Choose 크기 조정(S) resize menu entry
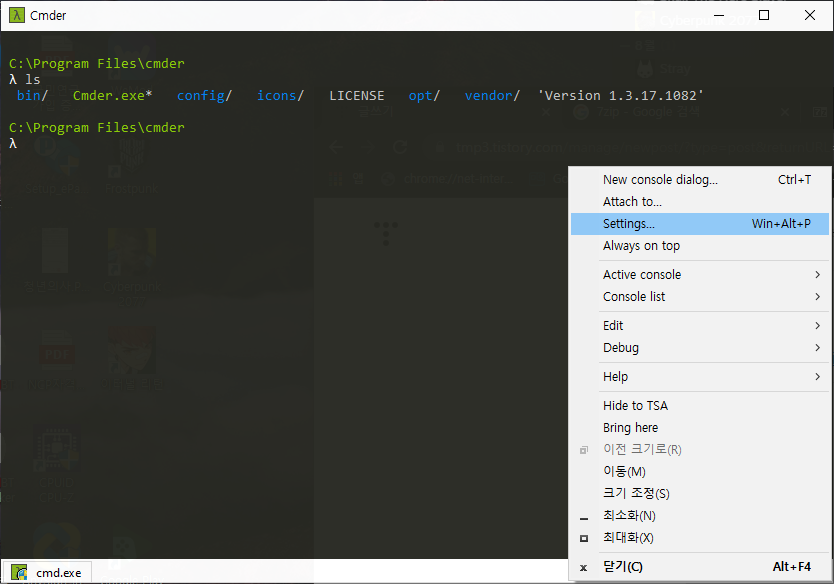834x584 pixels. (699, 494)
